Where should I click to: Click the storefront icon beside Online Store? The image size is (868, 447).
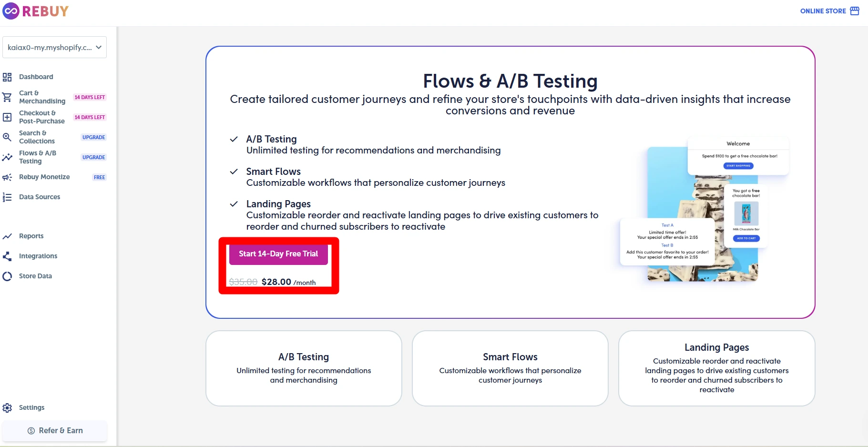[x=855, y=10]
